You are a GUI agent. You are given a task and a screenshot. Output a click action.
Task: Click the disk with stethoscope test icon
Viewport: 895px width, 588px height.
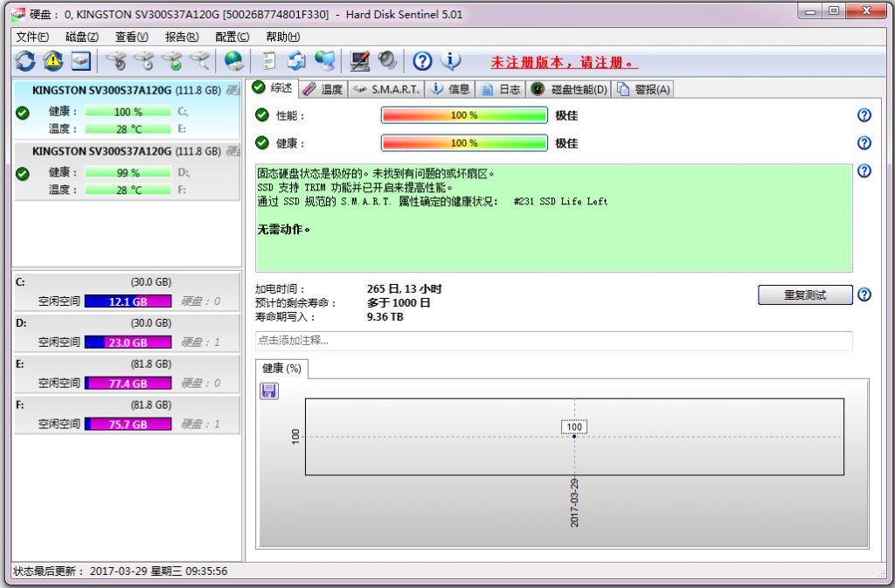116,61
